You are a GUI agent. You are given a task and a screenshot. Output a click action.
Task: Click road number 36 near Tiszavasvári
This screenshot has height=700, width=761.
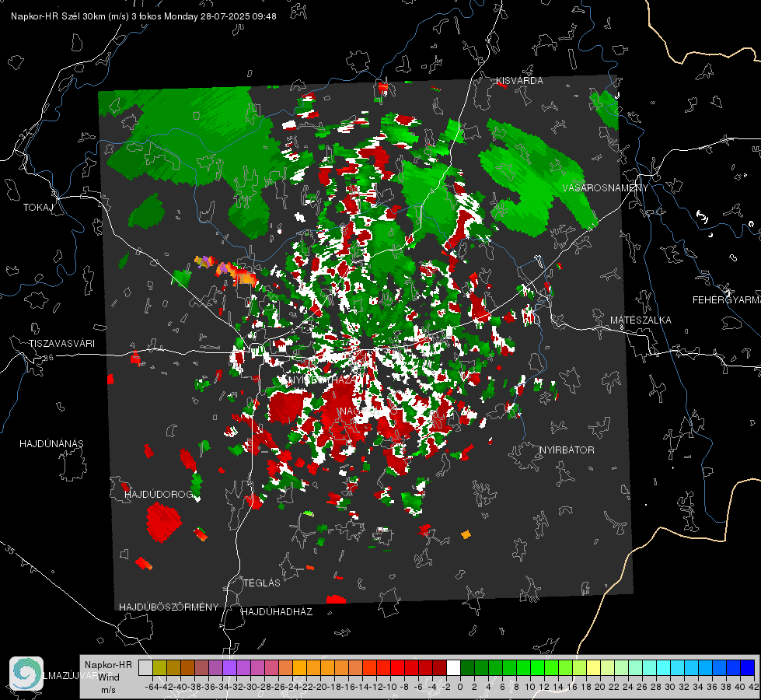[48, 358]
